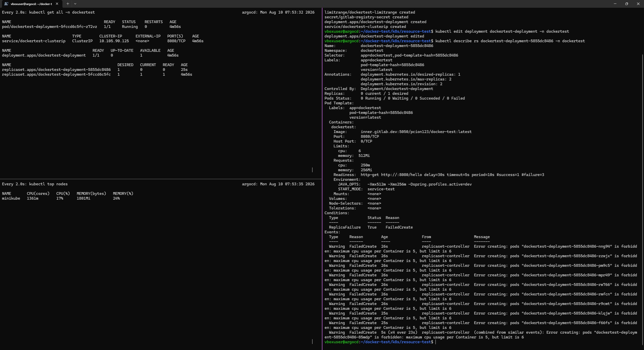Click the 8080/TCP port value in service row

coord(176,41)
